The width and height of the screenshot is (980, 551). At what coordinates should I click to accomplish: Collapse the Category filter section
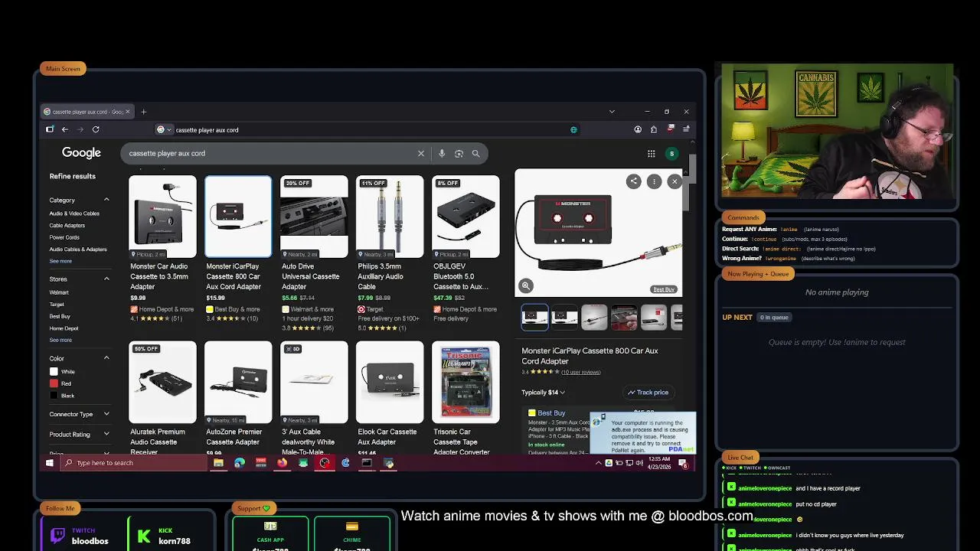pyautogui.click(x=106, y=200)
